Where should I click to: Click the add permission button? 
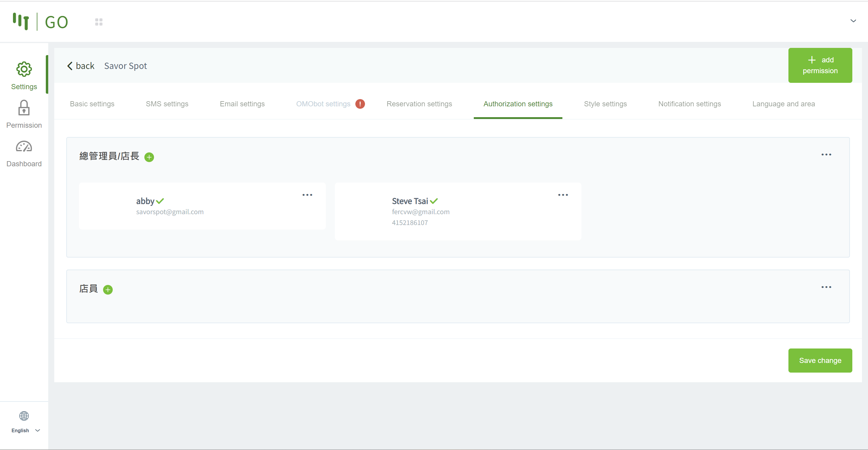point(820,65)
